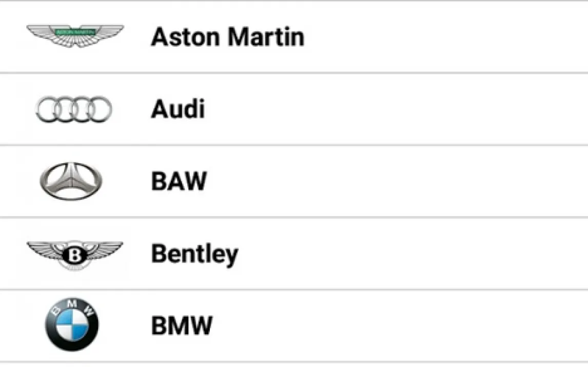Click the word Aston in first row
Viewport: 588px width, 367px height.
(x=186, y=37)
